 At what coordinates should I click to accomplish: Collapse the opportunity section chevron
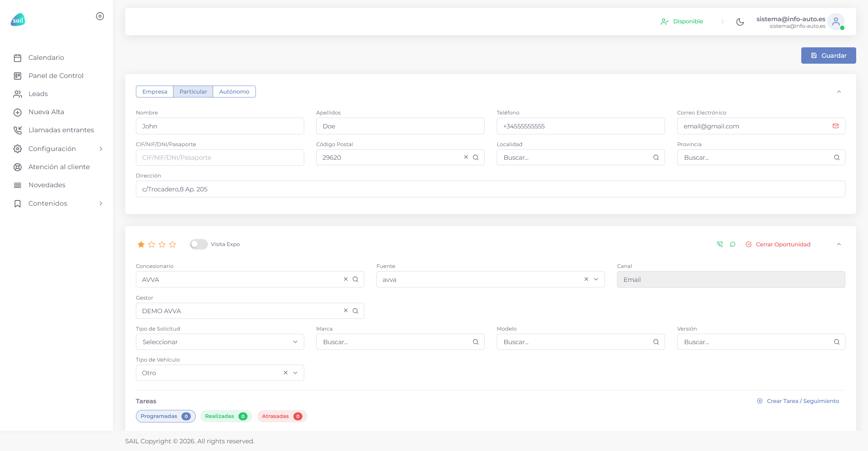coord(839,244)
